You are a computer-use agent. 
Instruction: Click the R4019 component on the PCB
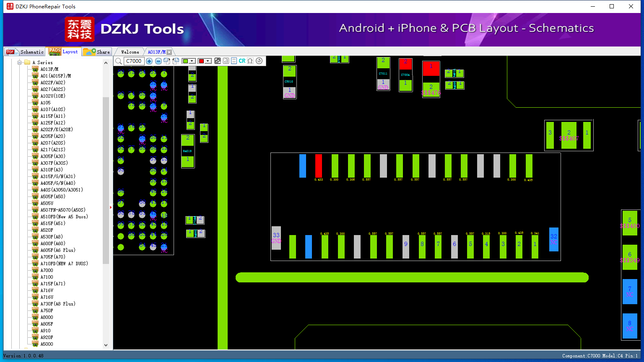(187, 151)
